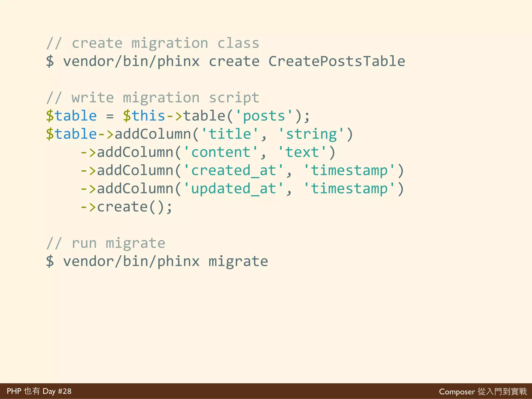Click the line "$table = $this->table('posts');"
This screenshot has height=399, width=532.
pos(178,116)
